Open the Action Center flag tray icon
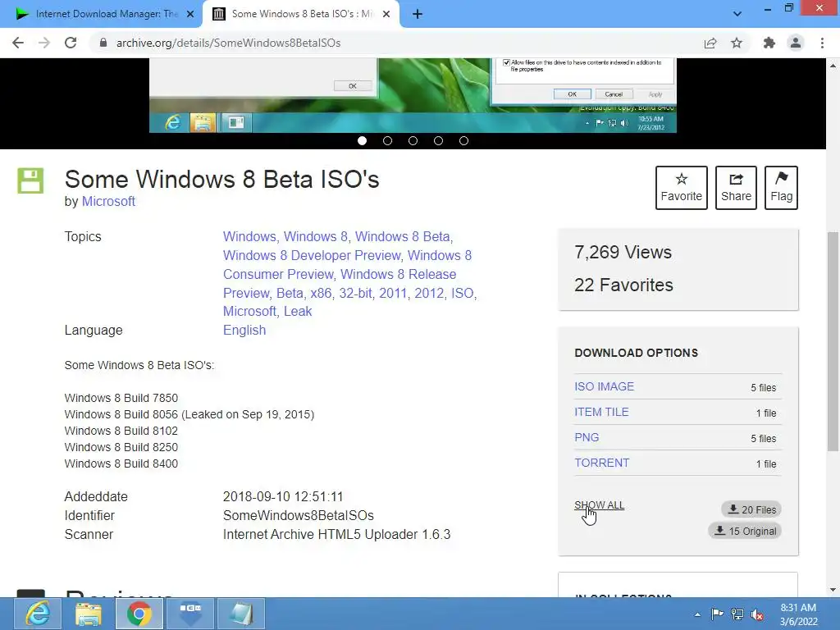Image resolution: width=840 pixels, height=630 pixels. tap(717, 614)
